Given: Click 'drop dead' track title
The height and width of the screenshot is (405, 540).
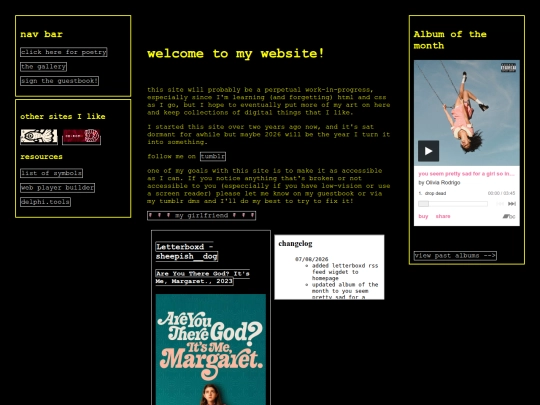Looking at the screenshot, I should (435, 193).
